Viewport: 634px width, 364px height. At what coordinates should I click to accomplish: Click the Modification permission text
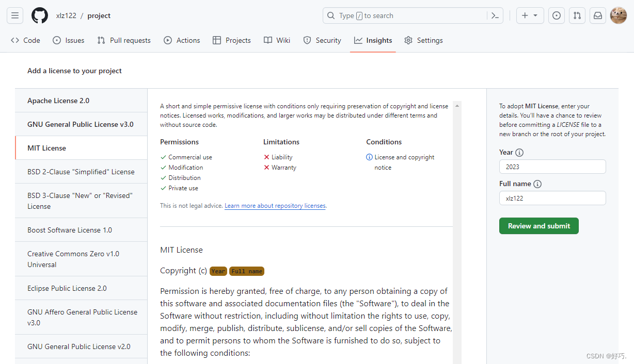click(186, 168)
